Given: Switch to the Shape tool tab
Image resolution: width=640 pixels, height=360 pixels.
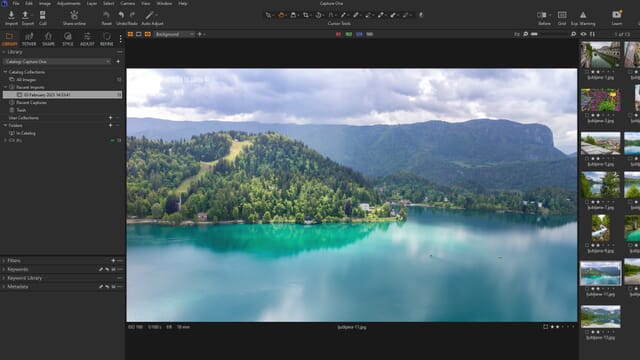Looking at the screenshot, I should (48, 39).
